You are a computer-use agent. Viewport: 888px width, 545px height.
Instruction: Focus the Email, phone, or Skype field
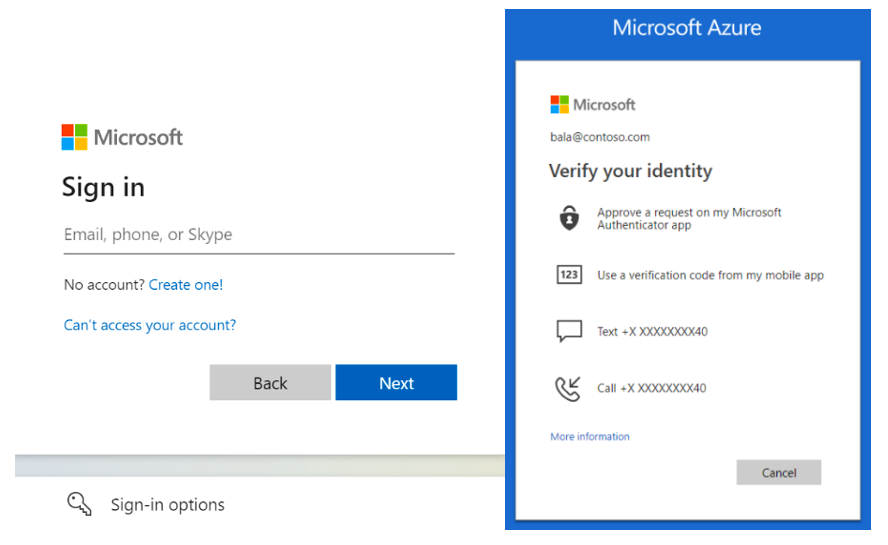[259, 237]
